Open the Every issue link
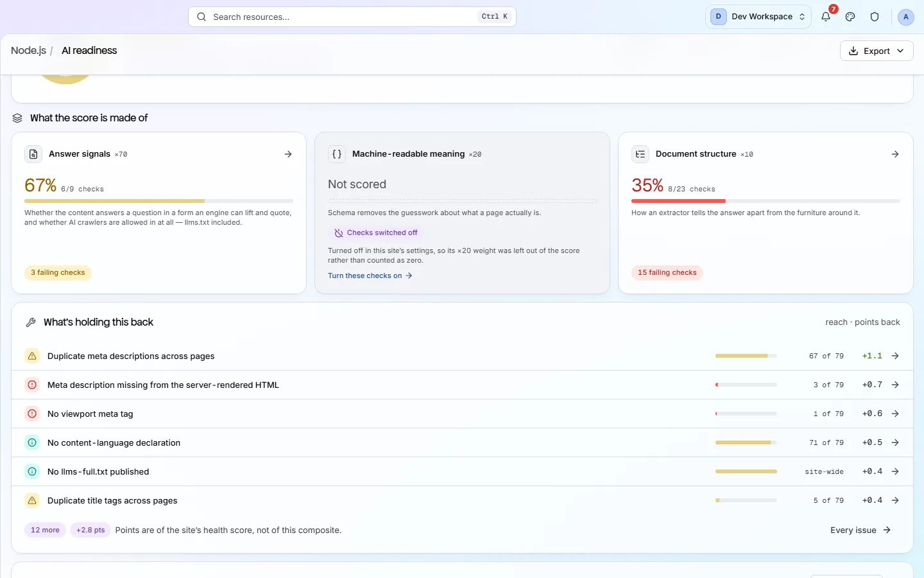The width and height of the screenshot is (924, 578). pyautogui.click(x=860, y=530)
